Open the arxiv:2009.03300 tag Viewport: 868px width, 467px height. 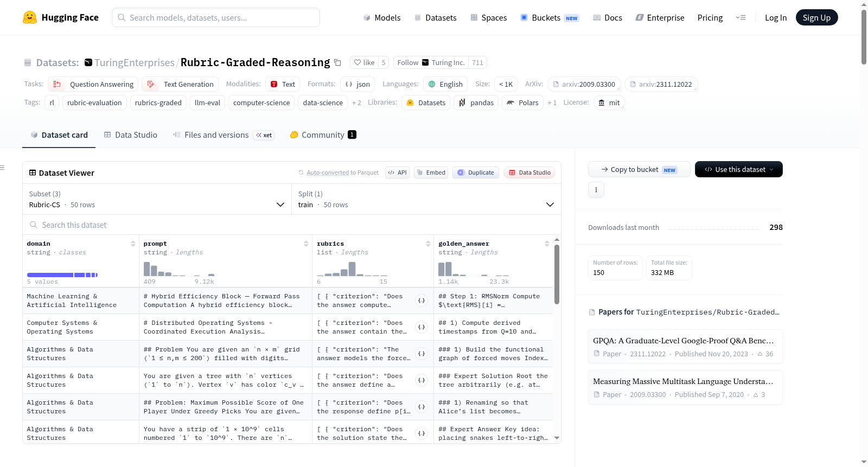coord(584,84)
